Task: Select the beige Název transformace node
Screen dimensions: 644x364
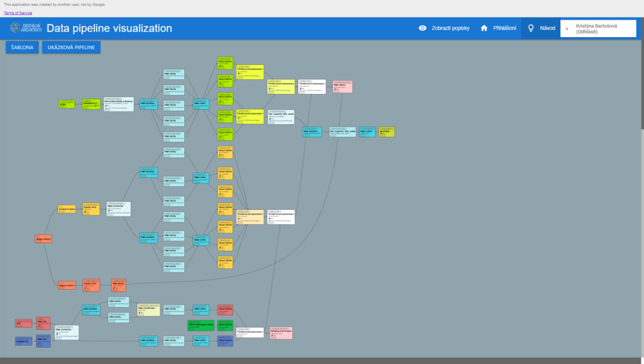Action: (x=148, y=310)
